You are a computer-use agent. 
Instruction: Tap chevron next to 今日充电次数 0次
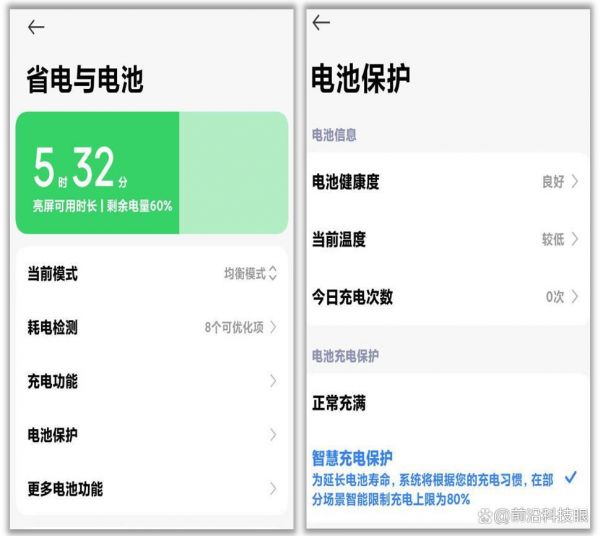coord(575,297)
